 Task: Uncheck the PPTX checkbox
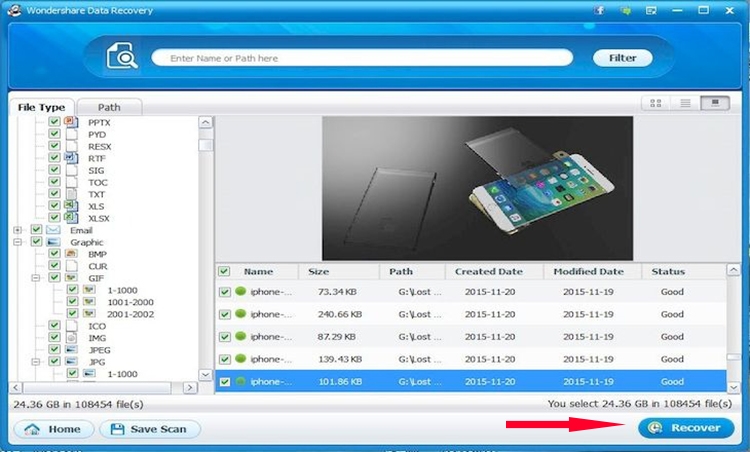pyautogui.click(x=54, y=121)
